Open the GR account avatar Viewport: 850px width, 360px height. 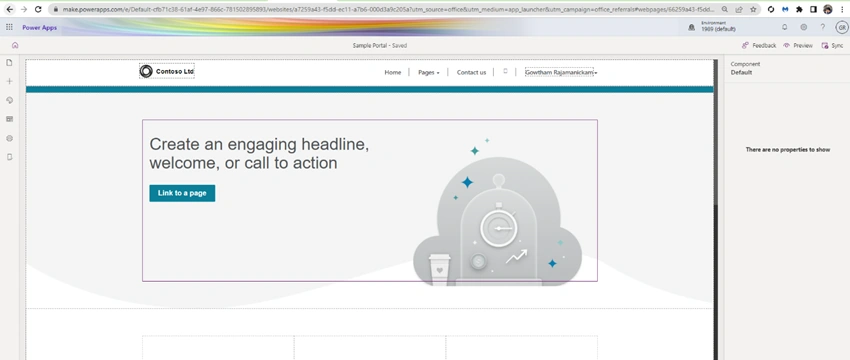point(842,27)
